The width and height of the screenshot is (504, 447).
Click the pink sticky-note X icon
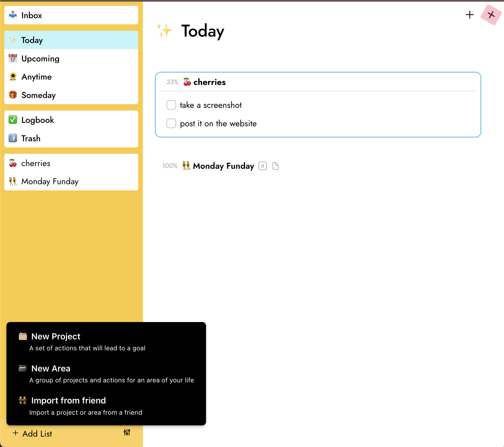point(491,15)
